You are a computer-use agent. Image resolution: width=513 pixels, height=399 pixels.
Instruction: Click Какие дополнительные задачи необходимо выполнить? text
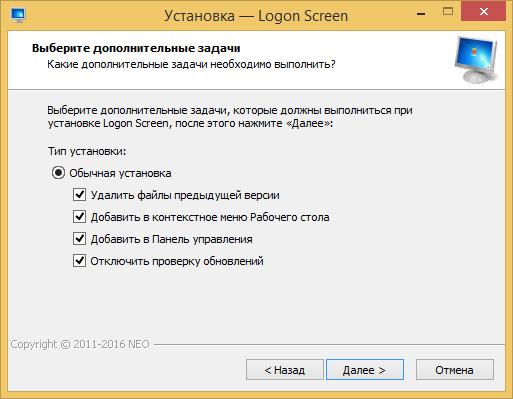191,64
